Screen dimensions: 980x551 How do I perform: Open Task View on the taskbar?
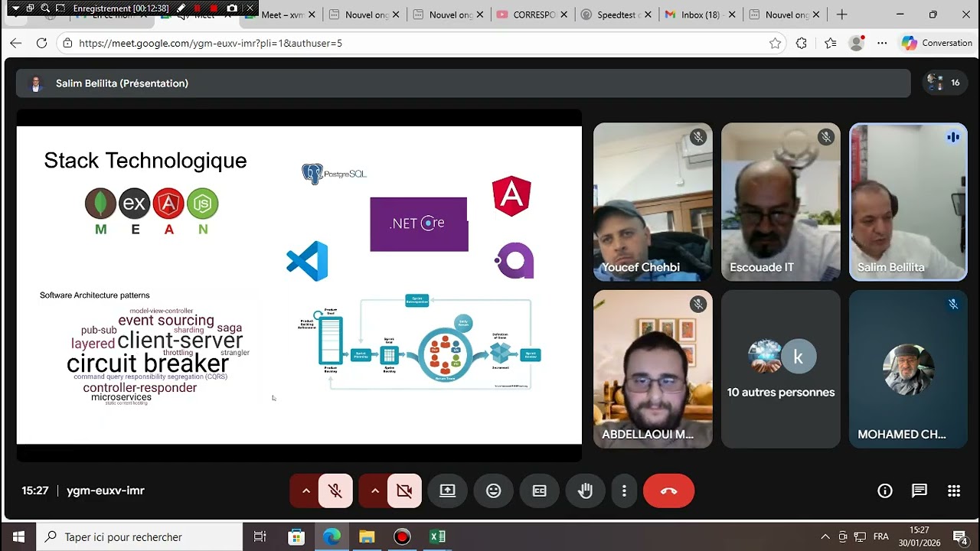tap(260, 536)
